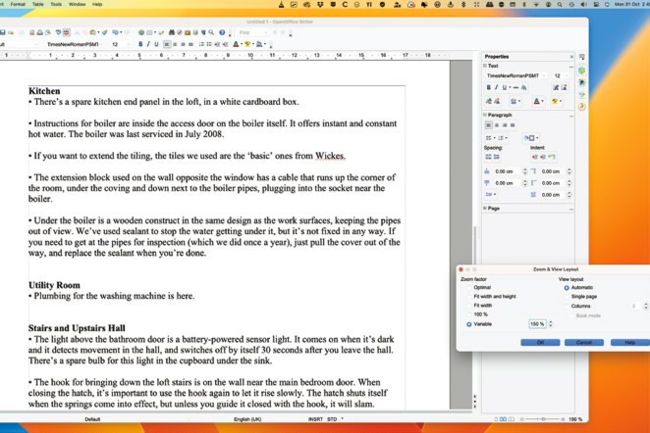Click the Variable zoom percentage field
The height and width of the screenshot is (433, 650).
coord(536,324)
